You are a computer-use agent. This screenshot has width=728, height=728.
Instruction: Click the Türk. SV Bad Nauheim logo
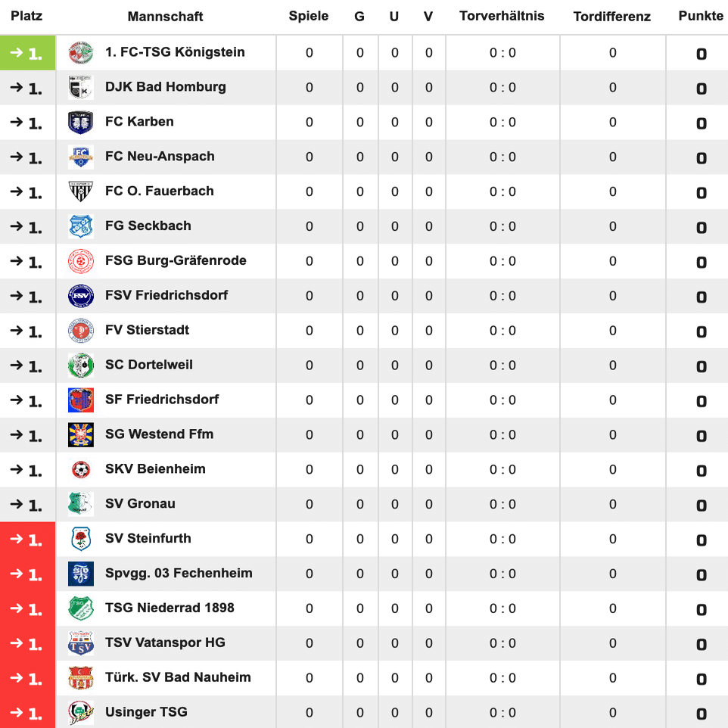pos(81,678)
